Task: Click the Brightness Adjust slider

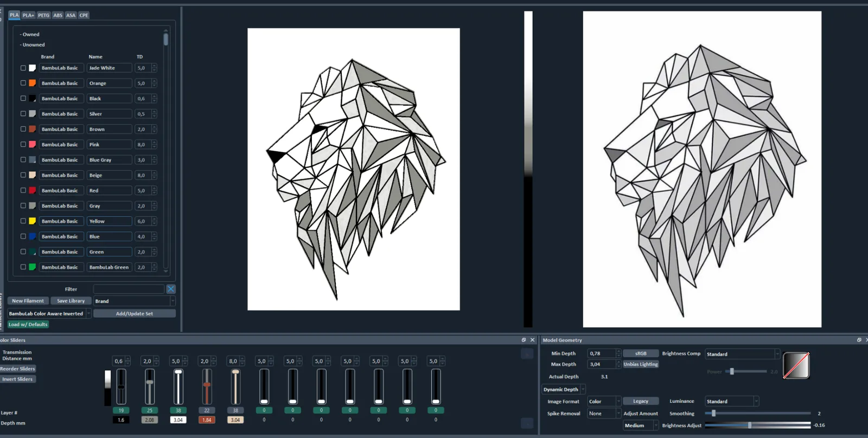Action: pos(758,425)
